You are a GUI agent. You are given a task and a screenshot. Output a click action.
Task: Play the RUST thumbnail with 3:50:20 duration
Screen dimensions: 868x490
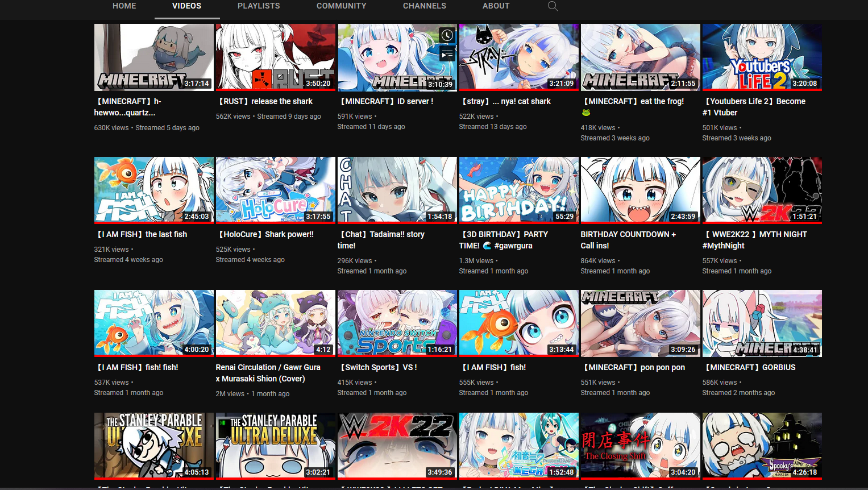[276, 57]
